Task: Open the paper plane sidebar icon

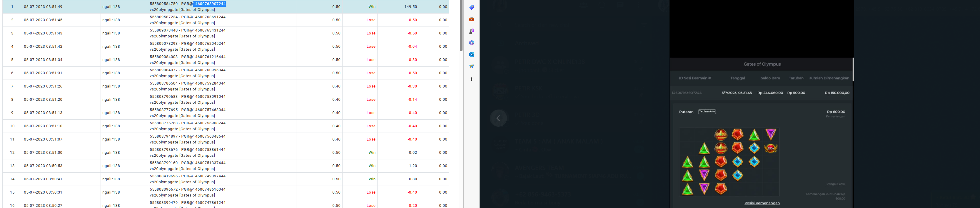Action: (x=471, y=66)
